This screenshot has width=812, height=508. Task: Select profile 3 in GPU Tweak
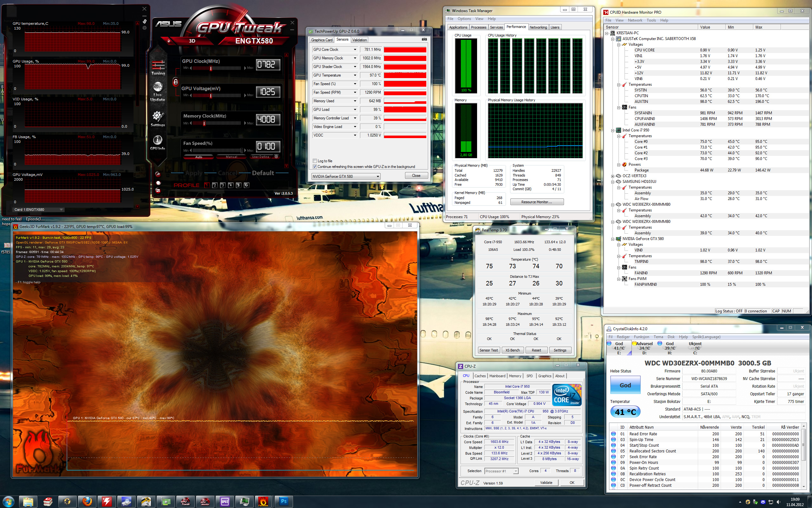tap(222, 185)
